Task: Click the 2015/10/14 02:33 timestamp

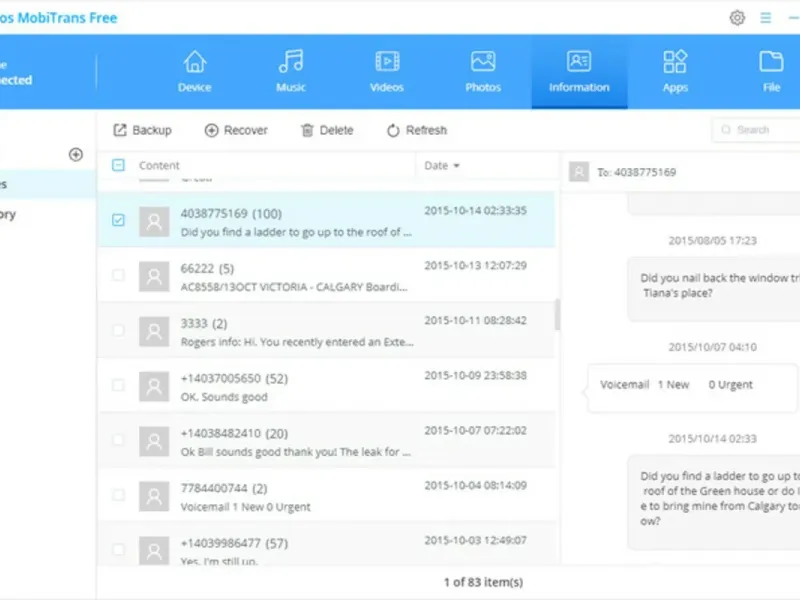Action: [712, 438]
